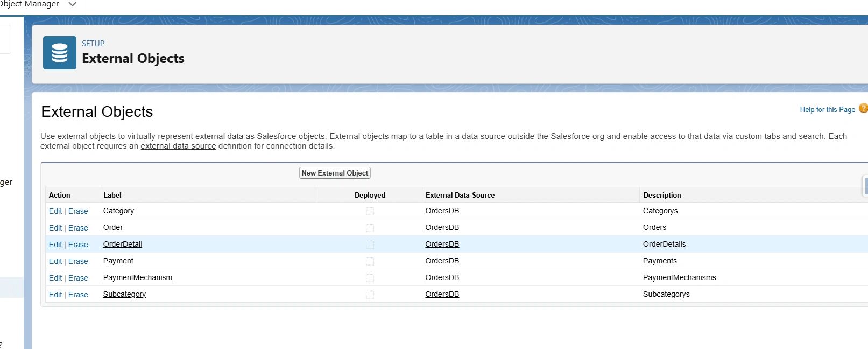The height and width of the screenshot is (349, 868).
Task: Open the OrderDetail object label
Action: 123,244
